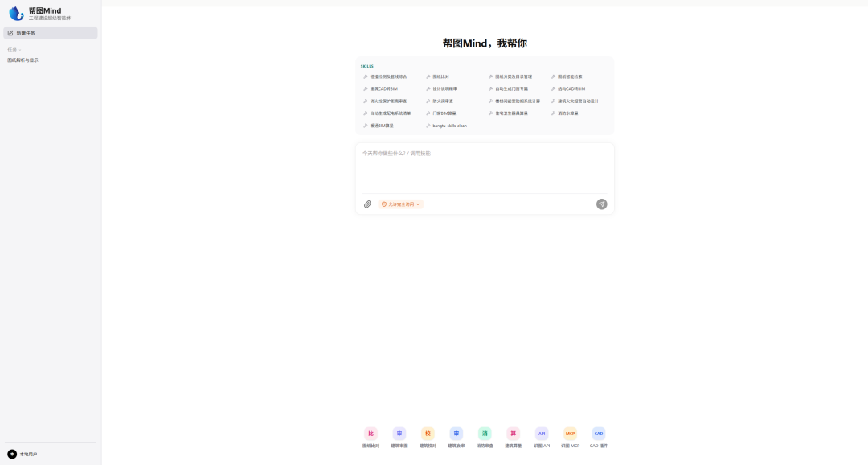Collapse the 任务 section in the sidebar

[x=14, y=50]
